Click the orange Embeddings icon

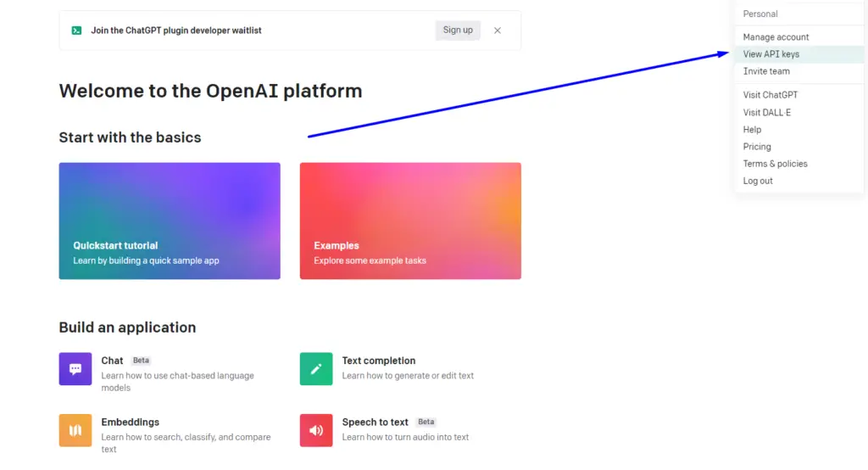point(75,430)
